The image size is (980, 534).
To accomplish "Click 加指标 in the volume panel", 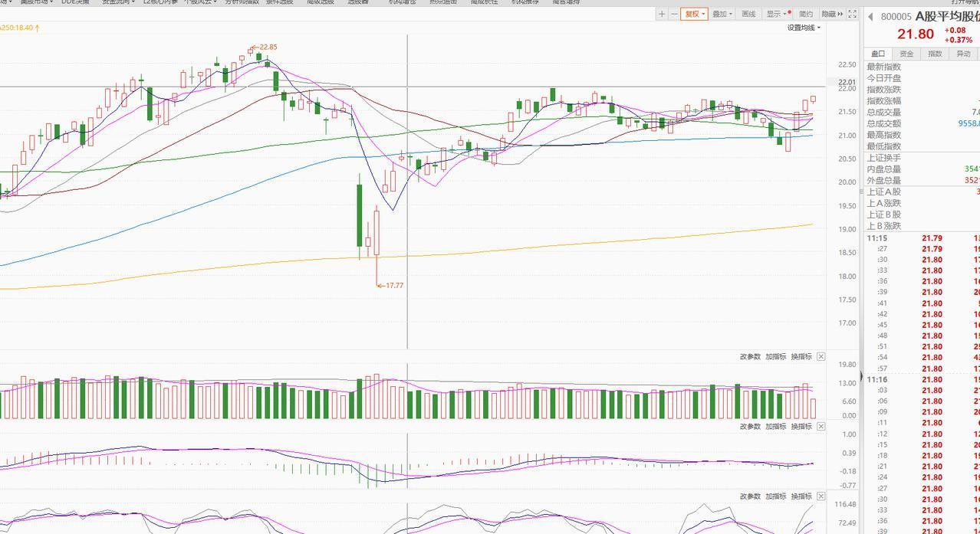I will [x=776, y=356].
